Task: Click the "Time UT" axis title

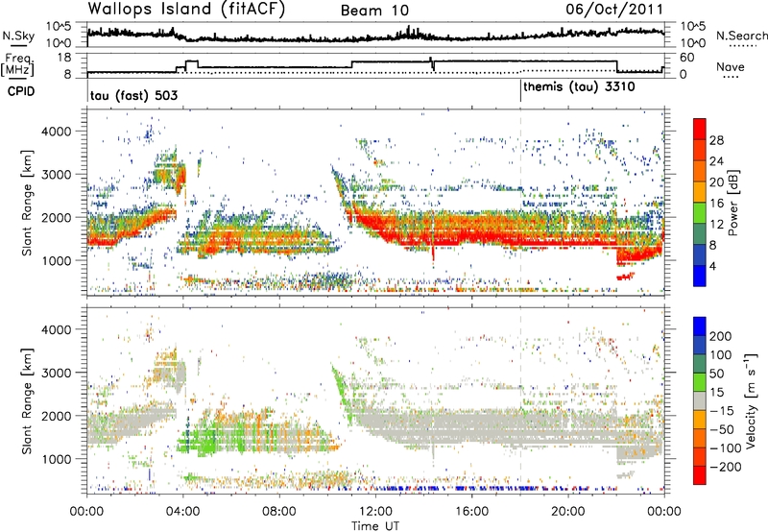Action: coord(375,525)
